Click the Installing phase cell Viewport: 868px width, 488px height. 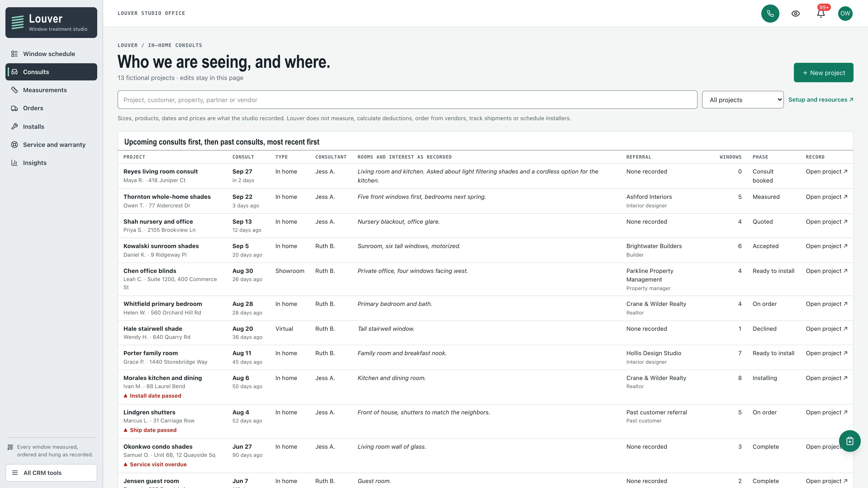click(764, 378)
